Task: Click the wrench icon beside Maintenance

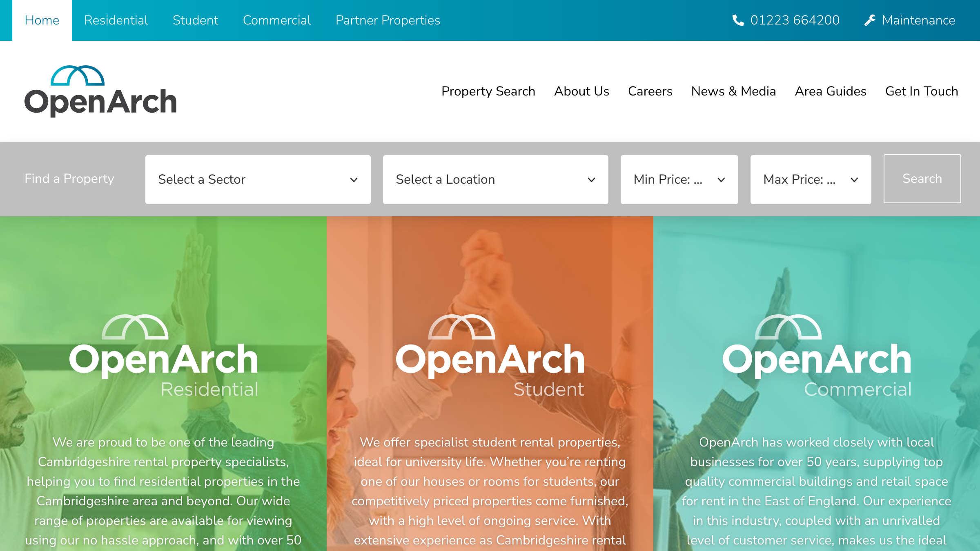Action: pyautogui.click(x=870, y=20)
